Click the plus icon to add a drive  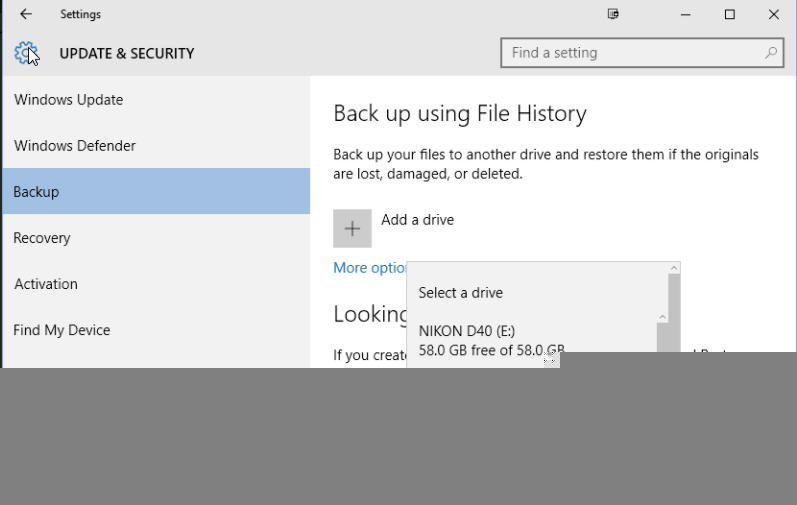click(352, 228)
